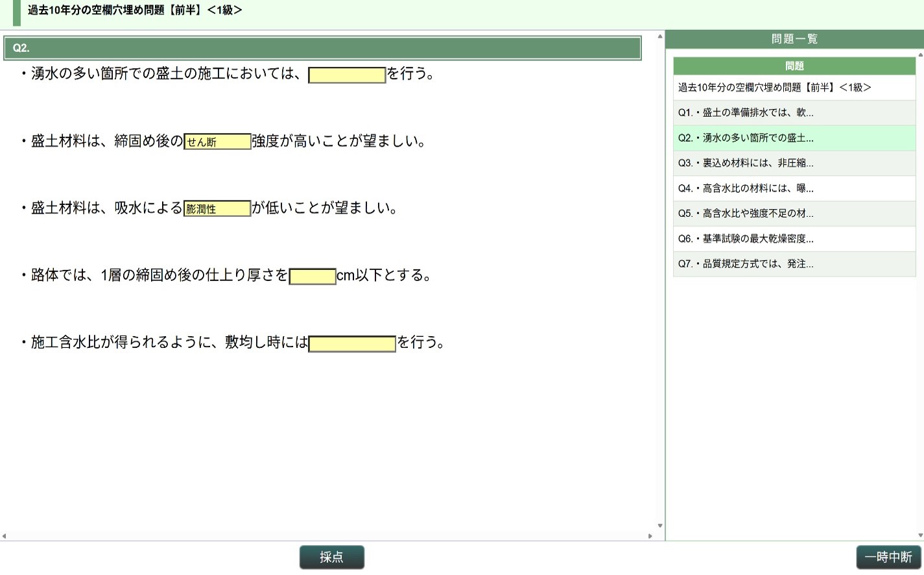Select Q2 湧水の多い箇所 in question list
This screenshot has width=924, height=575.
pyautogui.click(x=794, y=138)
